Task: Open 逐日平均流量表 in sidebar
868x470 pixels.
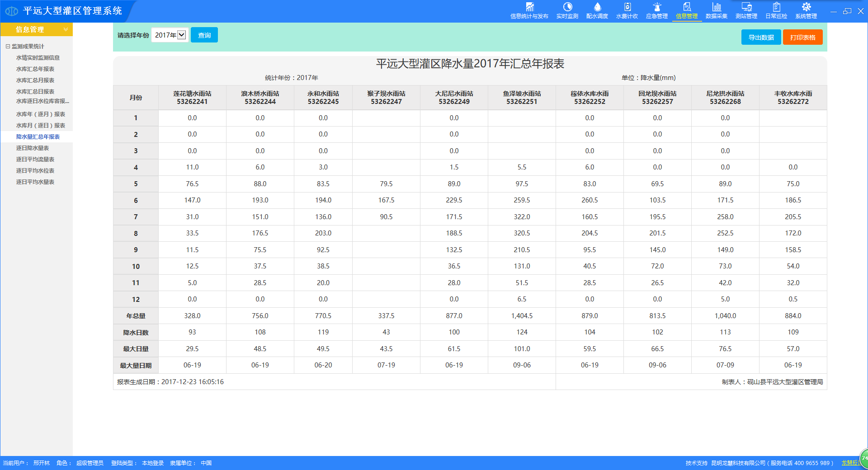Action: [35, 160]
